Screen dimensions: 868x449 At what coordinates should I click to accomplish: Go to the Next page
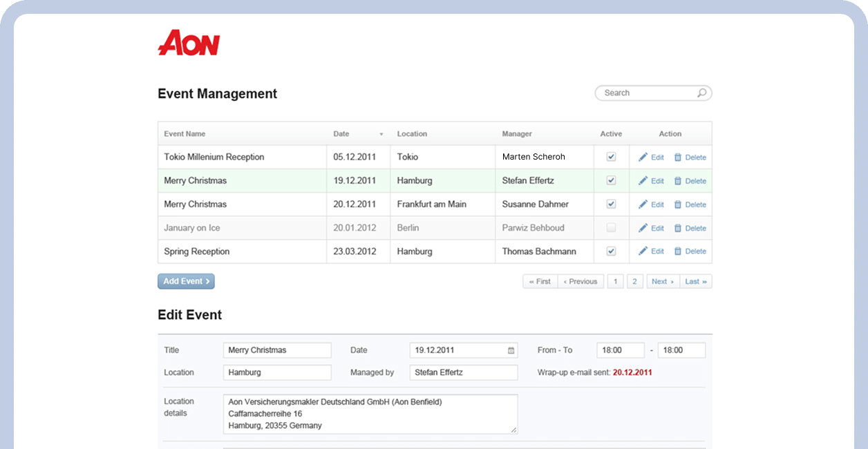(662, 281)
